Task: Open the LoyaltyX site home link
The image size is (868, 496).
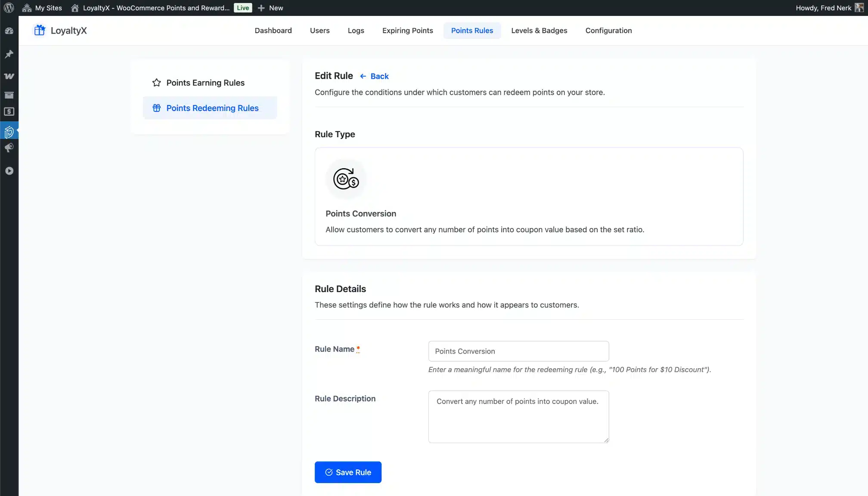Action: pos(150,8)
